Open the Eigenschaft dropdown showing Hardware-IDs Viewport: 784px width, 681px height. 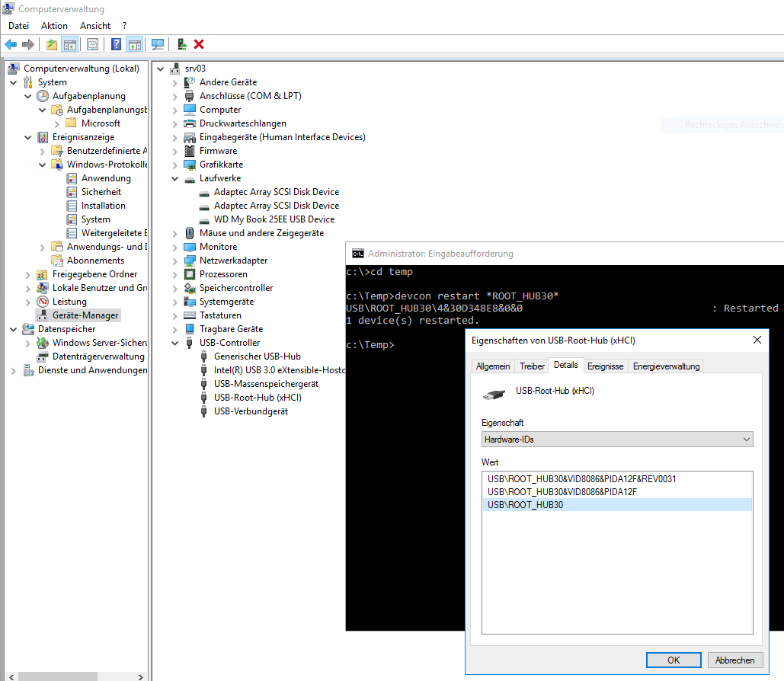point(617,440)
